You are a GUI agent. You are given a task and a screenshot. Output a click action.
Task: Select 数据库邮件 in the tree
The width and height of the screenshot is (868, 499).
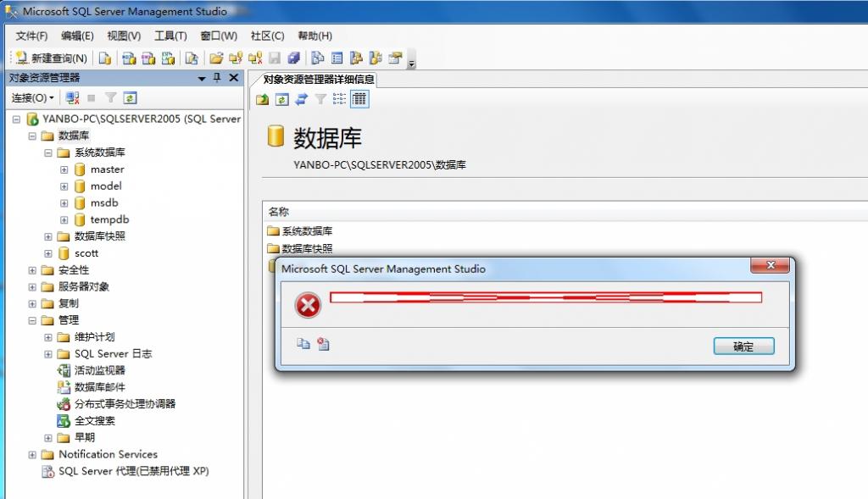coord(100,386)
